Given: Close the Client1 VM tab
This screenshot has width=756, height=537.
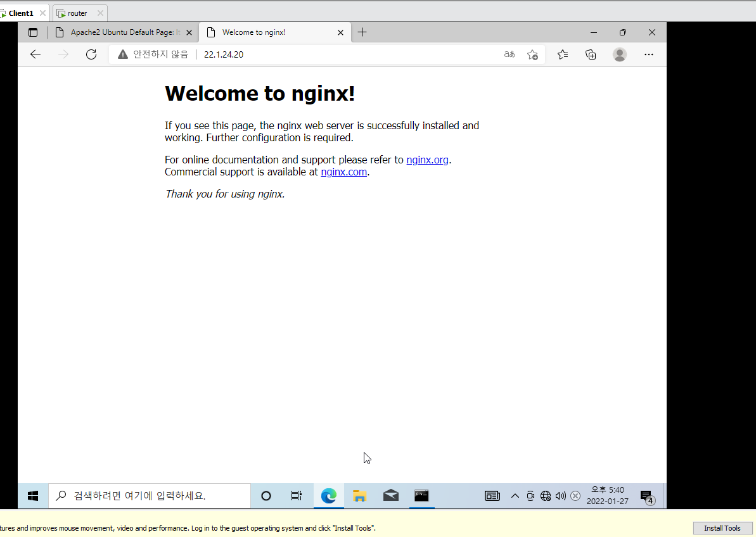Looking at the screenshot, I should [x=42, y=13].
